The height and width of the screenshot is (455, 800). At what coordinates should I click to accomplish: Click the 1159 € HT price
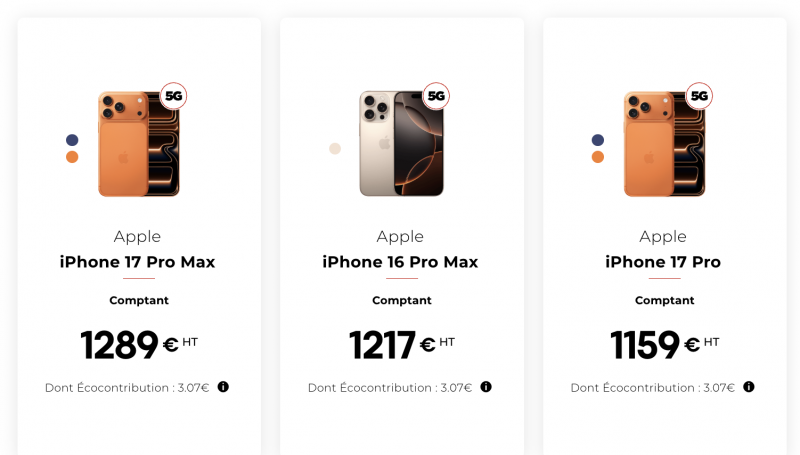point(664,345)
